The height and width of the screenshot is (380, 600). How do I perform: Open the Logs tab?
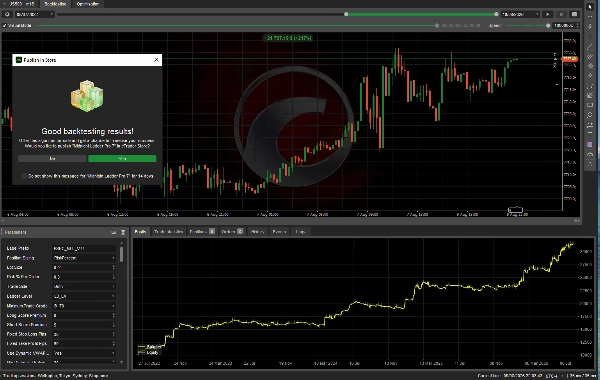(301, 232)
